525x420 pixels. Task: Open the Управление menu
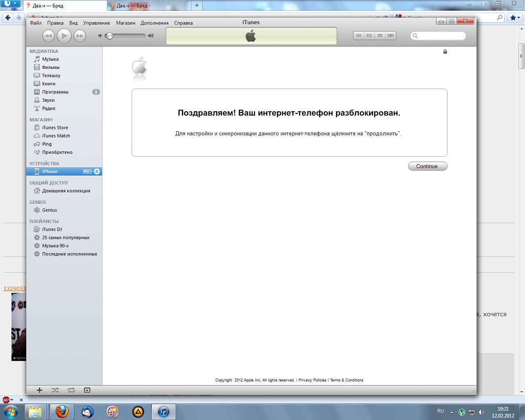pos(96,23)
